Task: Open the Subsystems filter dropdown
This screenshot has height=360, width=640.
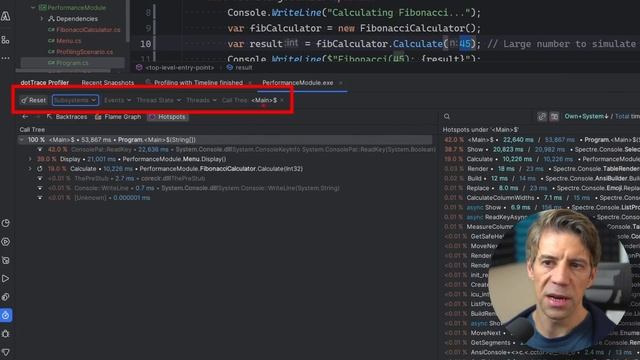Action: point(75,100)
